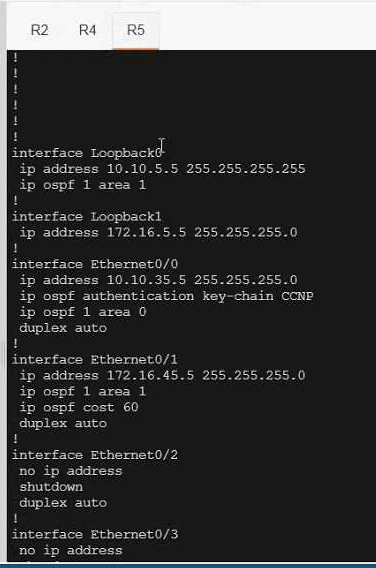Click the interface Ethernet0/0 line
This screenshot has height=568, width=376.
[95, 264]
